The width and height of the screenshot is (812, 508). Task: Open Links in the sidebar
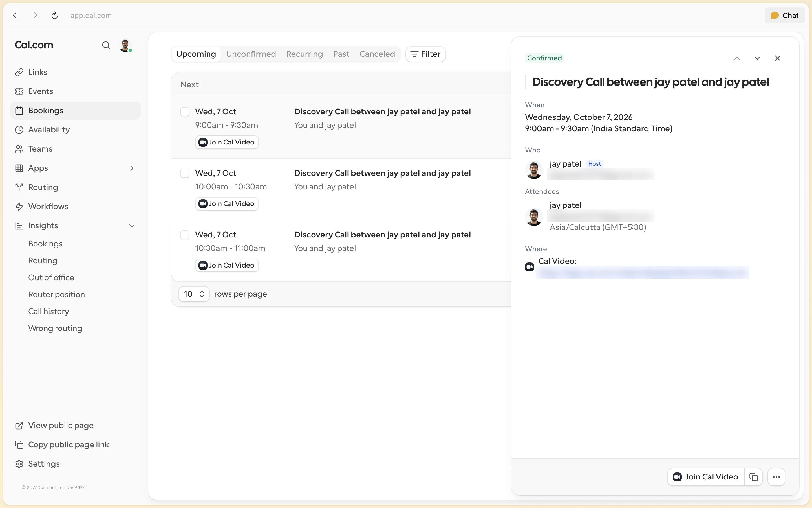[x=76, y=72]
